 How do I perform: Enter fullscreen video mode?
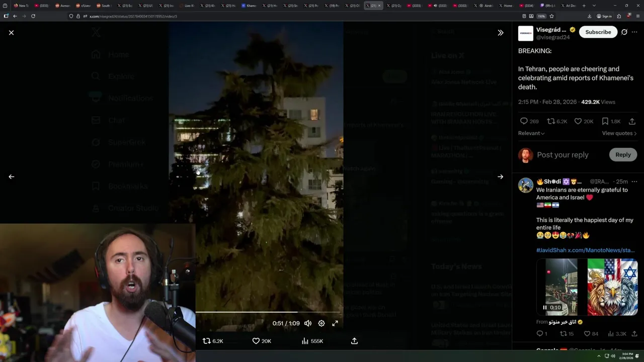(x=335, y=323)
